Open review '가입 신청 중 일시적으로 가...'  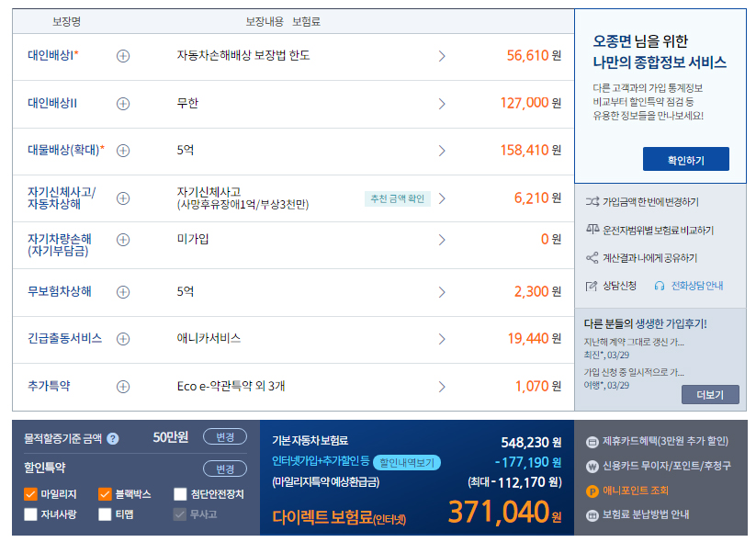click(x=634, y=372)
